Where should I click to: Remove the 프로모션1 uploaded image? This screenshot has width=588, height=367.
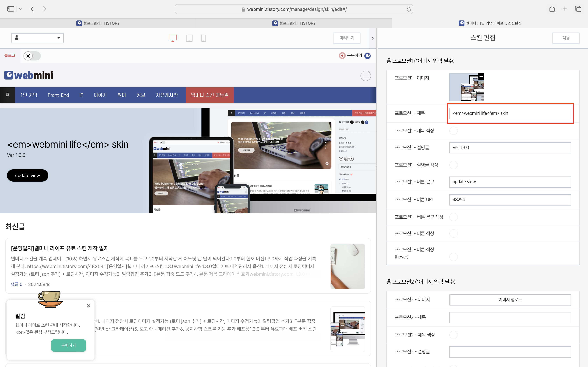[481, 77]
